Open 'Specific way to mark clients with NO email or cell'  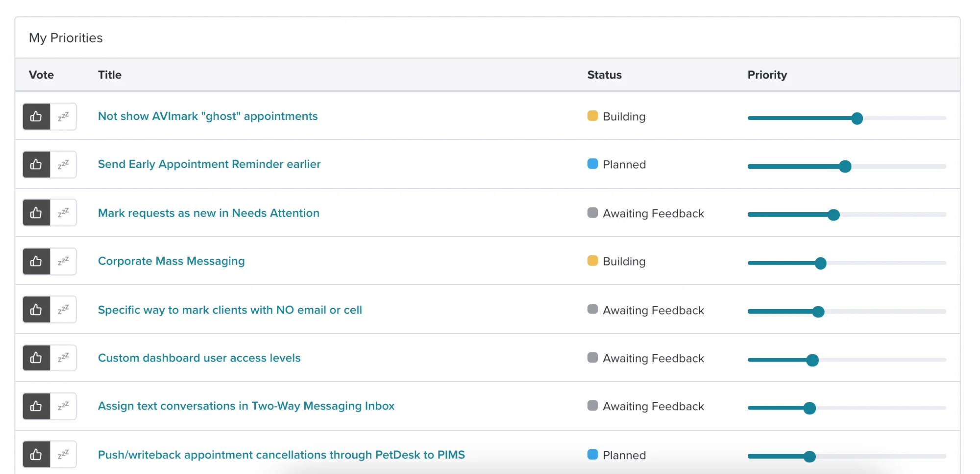click(x=230, y=310)
